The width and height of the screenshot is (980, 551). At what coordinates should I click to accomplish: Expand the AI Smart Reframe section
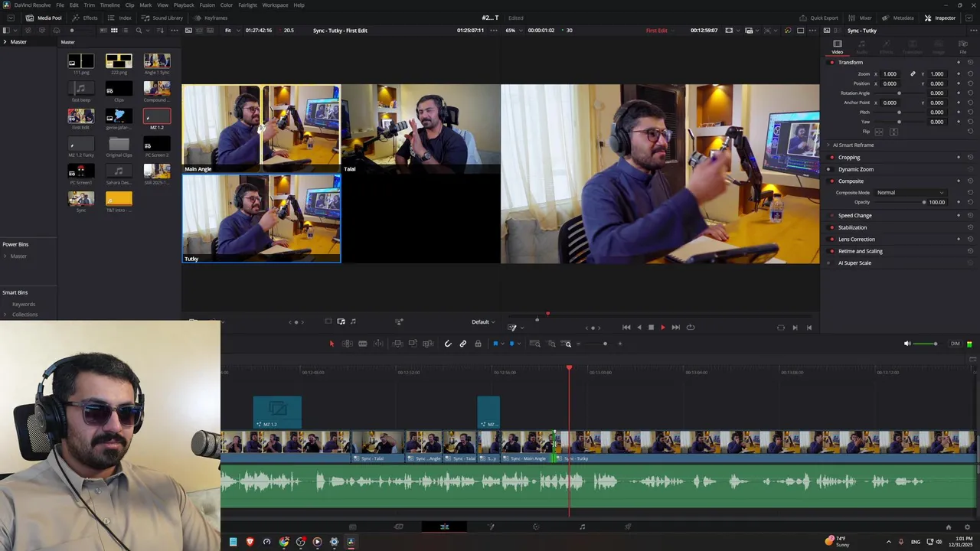pyautogui.click(x=828, y=145)
